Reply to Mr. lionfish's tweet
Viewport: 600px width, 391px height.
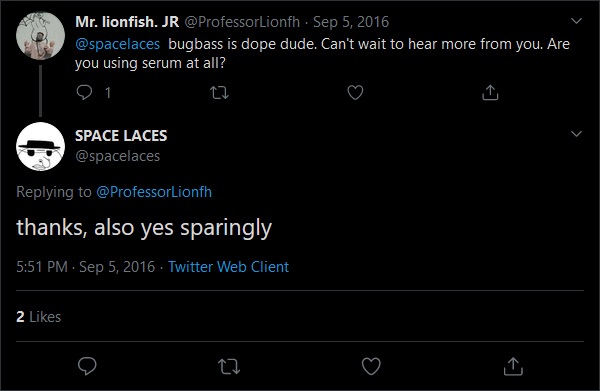coord(84,92)
